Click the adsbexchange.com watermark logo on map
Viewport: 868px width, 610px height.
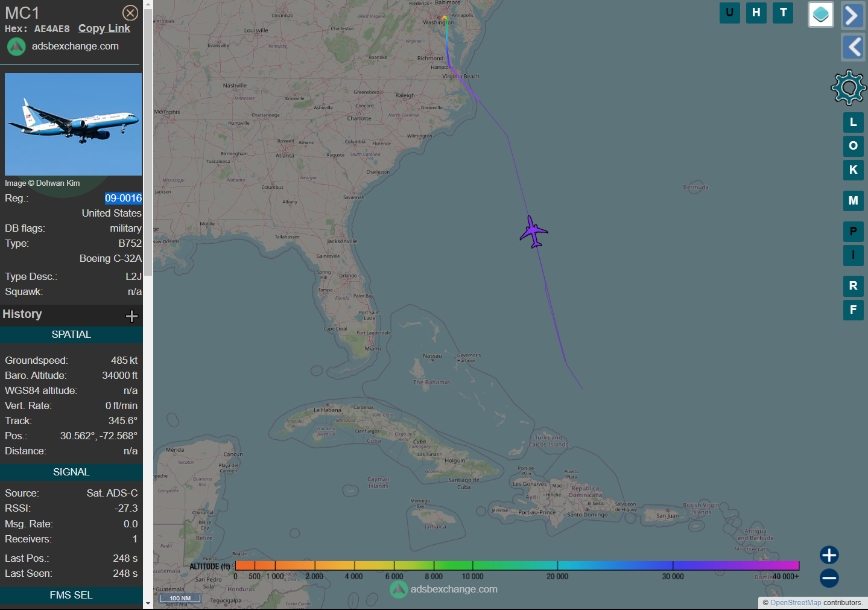pos(444,589)
